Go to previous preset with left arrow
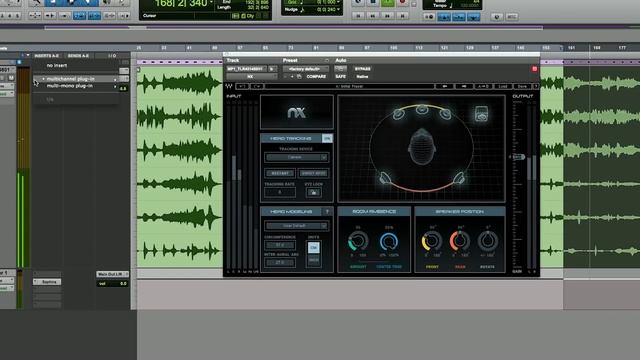The width and height of the screenshot is (640, 360). point(444,86)
